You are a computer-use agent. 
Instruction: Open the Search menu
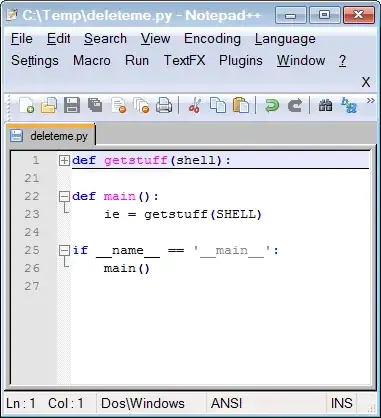tap(105, 39)
